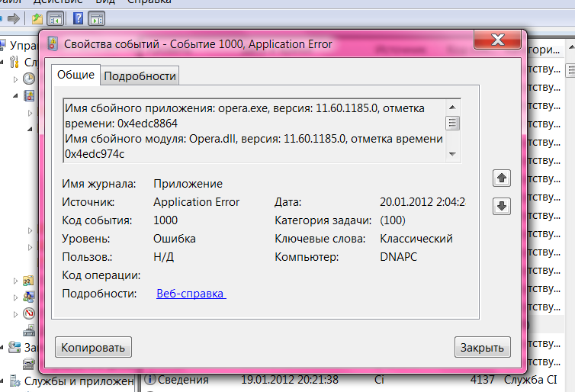Viewport: 575px width, 392px height.
Task: Click the "19.01.2012 20:21:38" date cell
Action: pyautogui.click(x=289, y=380)
